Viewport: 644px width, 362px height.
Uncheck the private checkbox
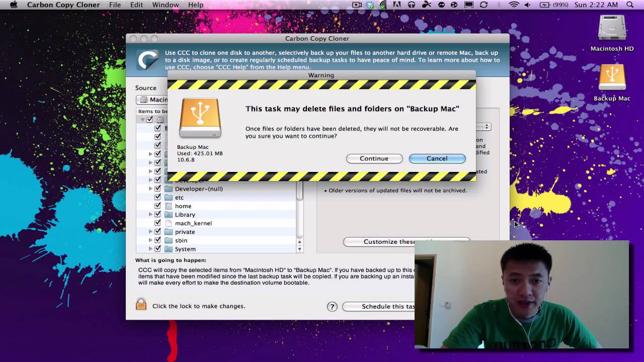[x=157, y=231]
